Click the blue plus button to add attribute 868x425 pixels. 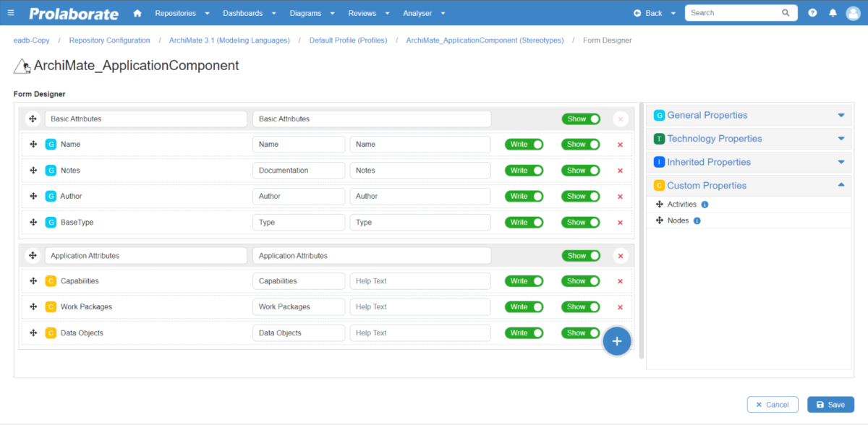pos(617,340)
